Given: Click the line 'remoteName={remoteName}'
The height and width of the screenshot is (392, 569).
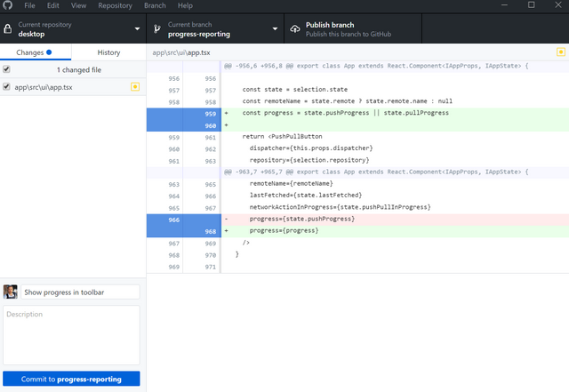Looking at the screenshot, I should point(291,184).
